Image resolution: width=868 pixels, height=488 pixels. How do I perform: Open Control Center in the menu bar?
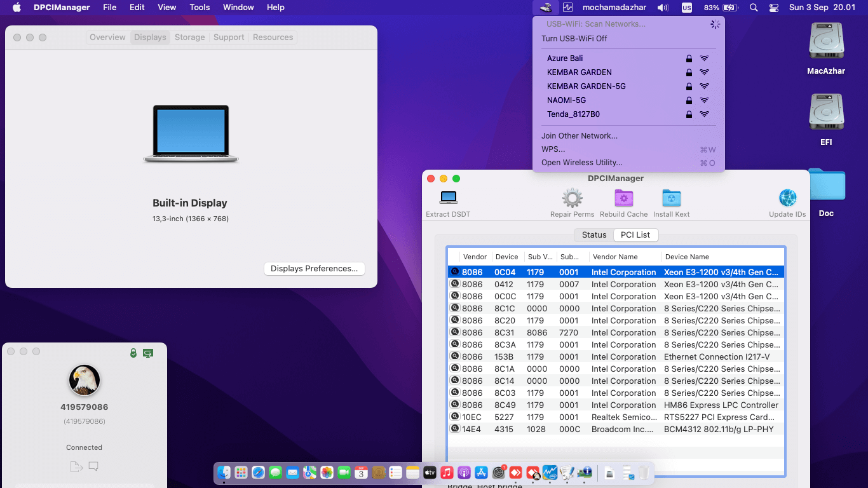774,8
